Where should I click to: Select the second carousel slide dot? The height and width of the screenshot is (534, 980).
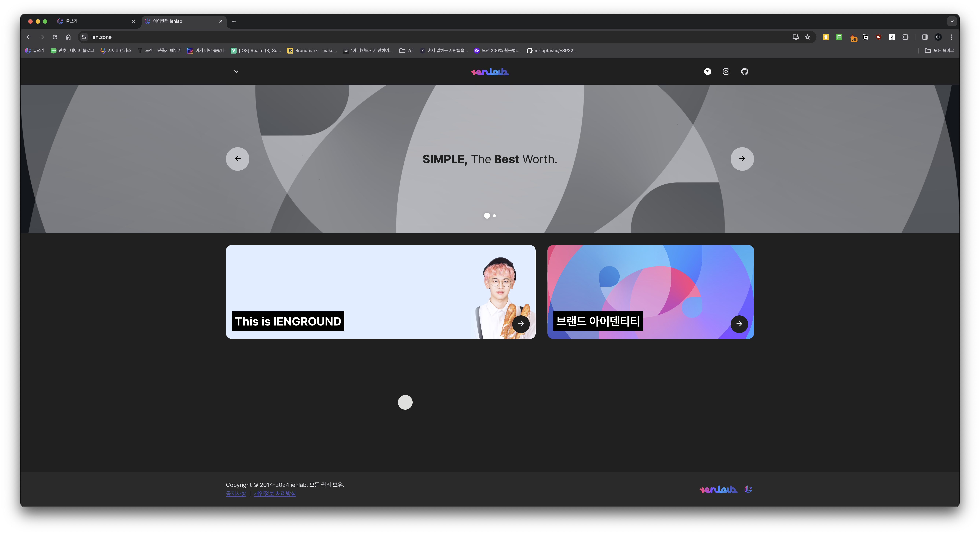pyautogui.click(x=495, y=216)
